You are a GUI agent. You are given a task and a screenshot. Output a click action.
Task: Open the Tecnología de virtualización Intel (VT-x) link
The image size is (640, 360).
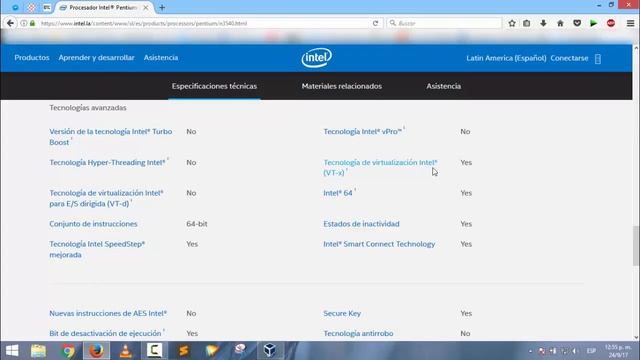(380, 167)
